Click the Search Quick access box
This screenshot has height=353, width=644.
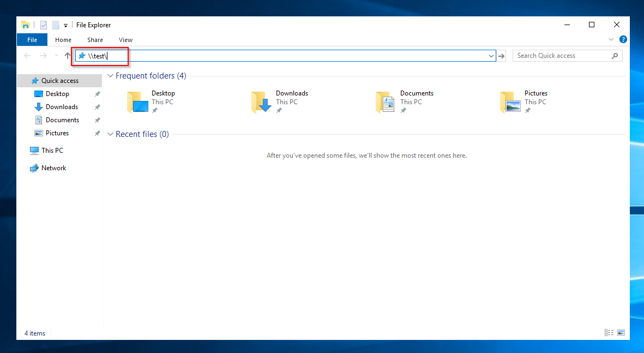pyautogui.click(x=568, y=56)
